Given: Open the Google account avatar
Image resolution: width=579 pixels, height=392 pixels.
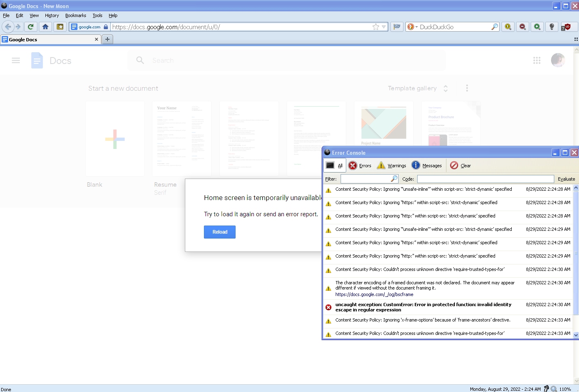Looking at the screenshot, I should pyautogui.click(x=558, y=60).
